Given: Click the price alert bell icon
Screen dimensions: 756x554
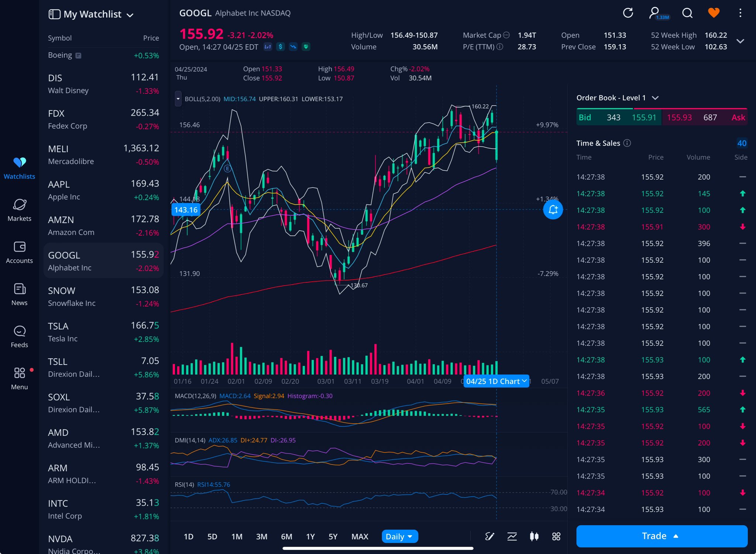Looking at the screenshot, I should [553, 210].
